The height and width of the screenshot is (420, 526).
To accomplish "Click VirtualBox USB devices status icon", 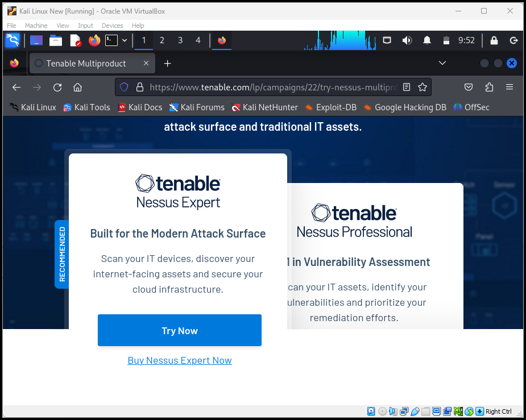I will point(415,411).
